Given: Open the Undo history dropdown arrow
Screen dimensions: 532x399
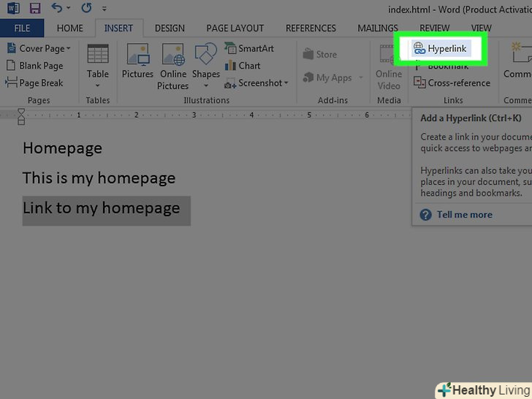Looking at the screenshot, I should [x=69, y=8].
